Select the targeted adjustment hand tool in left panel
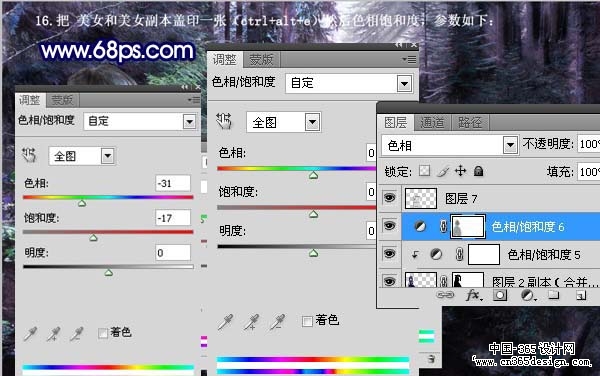600x376 pixels. coord(29,155)
